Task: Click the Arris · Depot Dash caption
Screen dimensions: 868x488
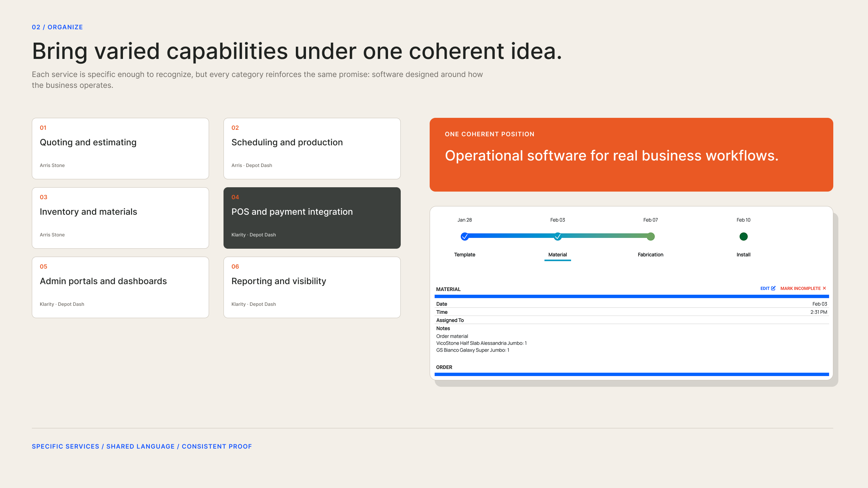Action: pos(252,165)
